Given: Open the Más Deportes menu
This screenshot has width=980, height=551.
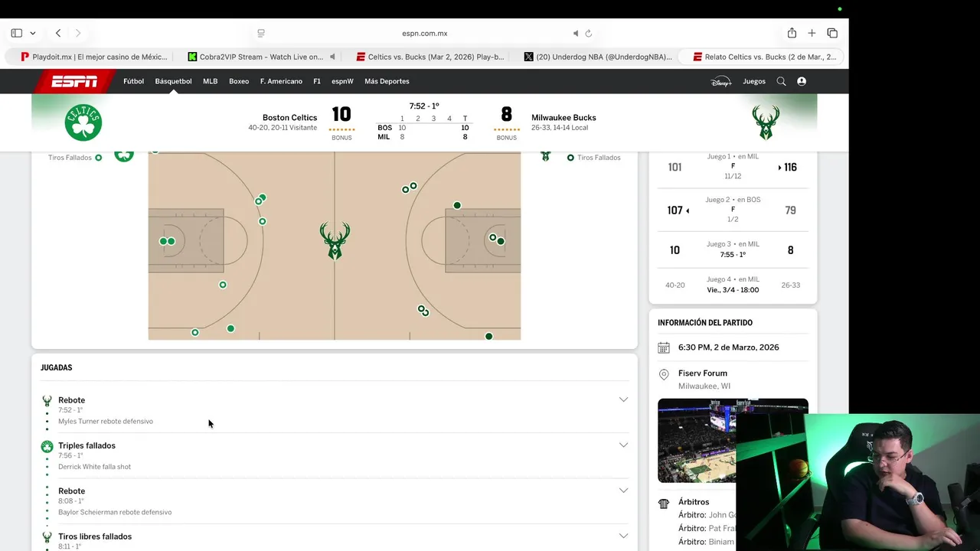Looking at the screenshot, I should click(x=387, y=81).
